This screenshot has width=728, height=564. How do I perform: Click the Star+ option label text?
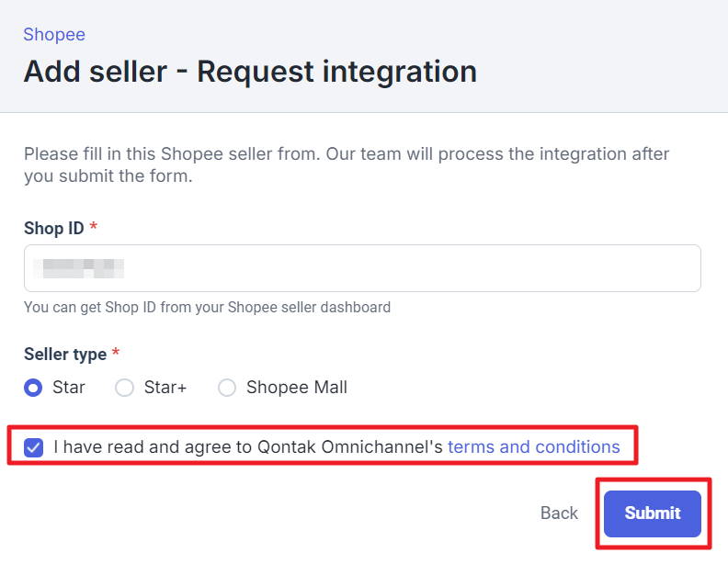click(165, 388)
